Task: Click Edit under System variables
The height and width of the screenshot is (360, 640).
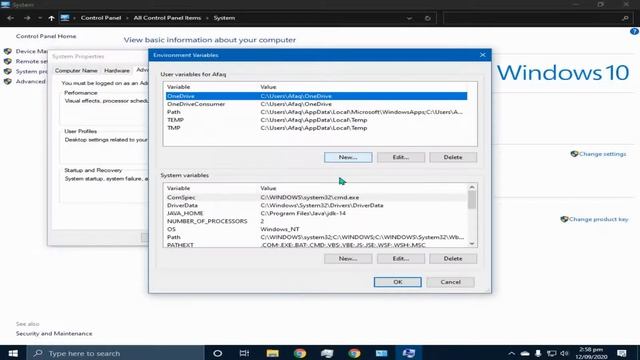Action: coord(401,259)
